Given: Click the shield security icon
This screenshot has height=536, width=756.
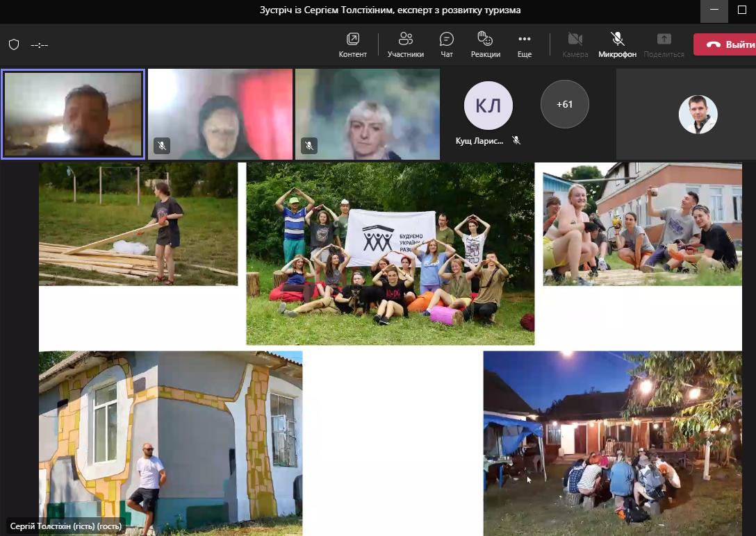Looking at the screenshot, I should point(14,44).
